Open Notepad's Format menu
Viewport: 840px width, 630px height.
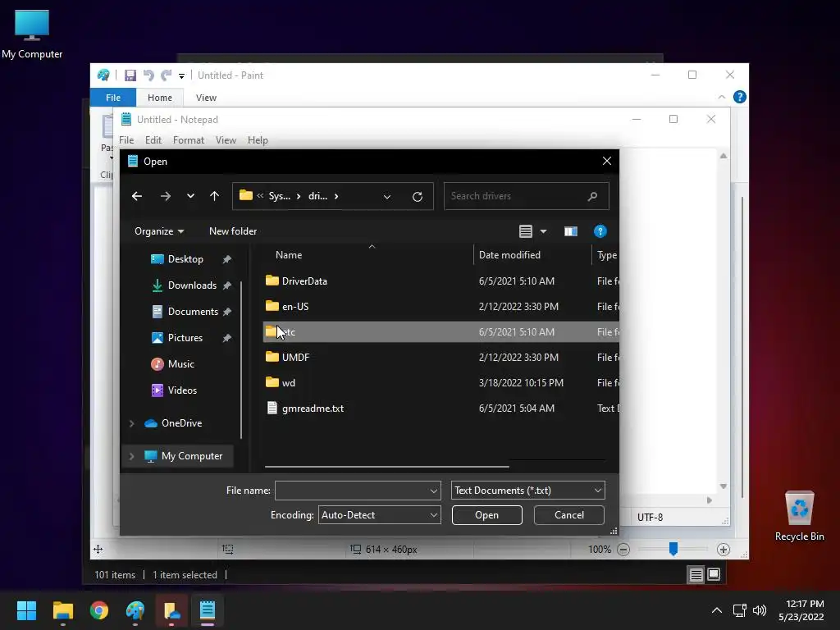coord(189,140)
